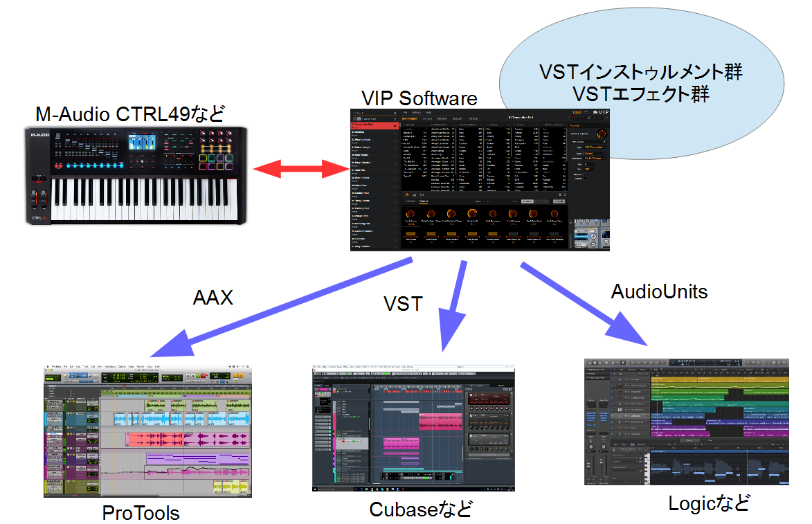Click the search magnifier in VIP's patch browser

coord(354,113)
